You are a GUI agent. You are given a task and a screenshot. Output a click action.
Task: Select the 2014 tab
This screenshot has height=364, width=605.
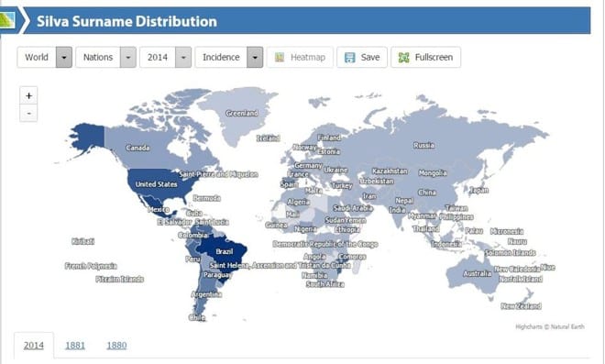coord(34,345)
